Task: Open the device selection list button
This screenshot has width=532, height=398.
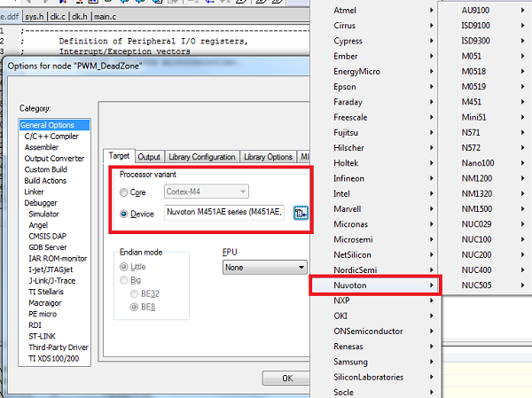Action: point(301,213)
